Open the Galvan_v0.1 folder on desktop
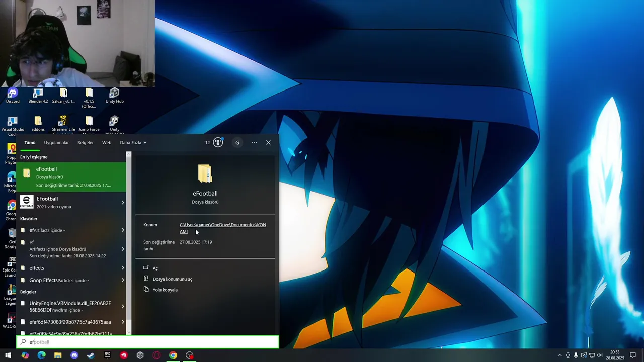Viewport: 644px width, 362px height. coord(63,96)
